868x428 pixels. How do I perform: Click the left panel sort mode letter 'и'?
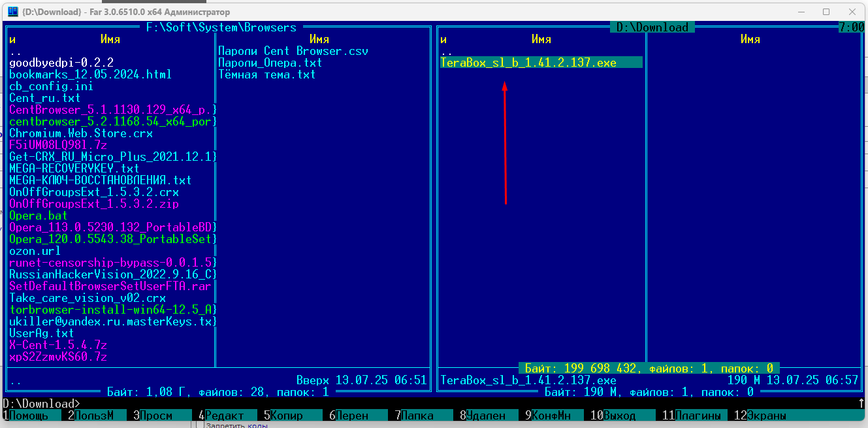click(x=12, y=39)
